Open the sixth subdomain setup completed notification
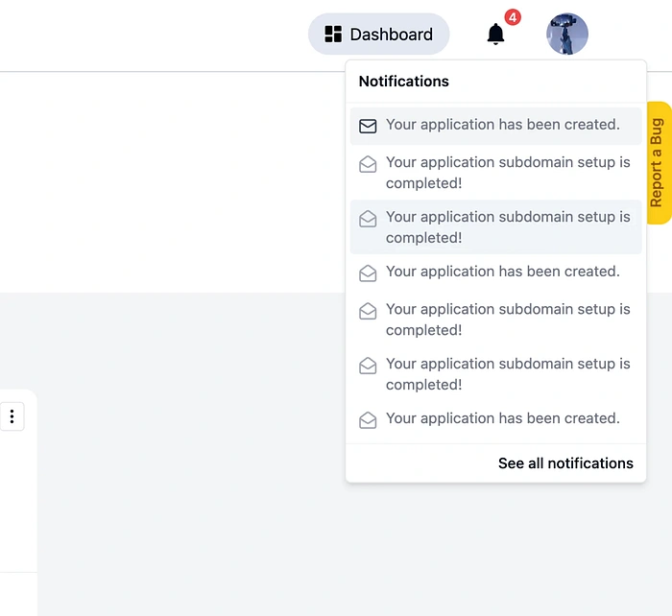672x616 pixels. pos(508,374)
